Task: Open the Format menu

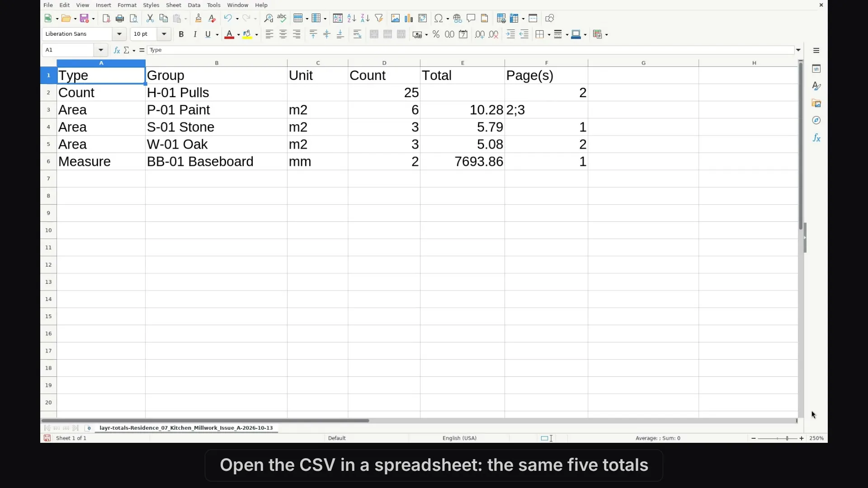Action: (x=127, y=5)
